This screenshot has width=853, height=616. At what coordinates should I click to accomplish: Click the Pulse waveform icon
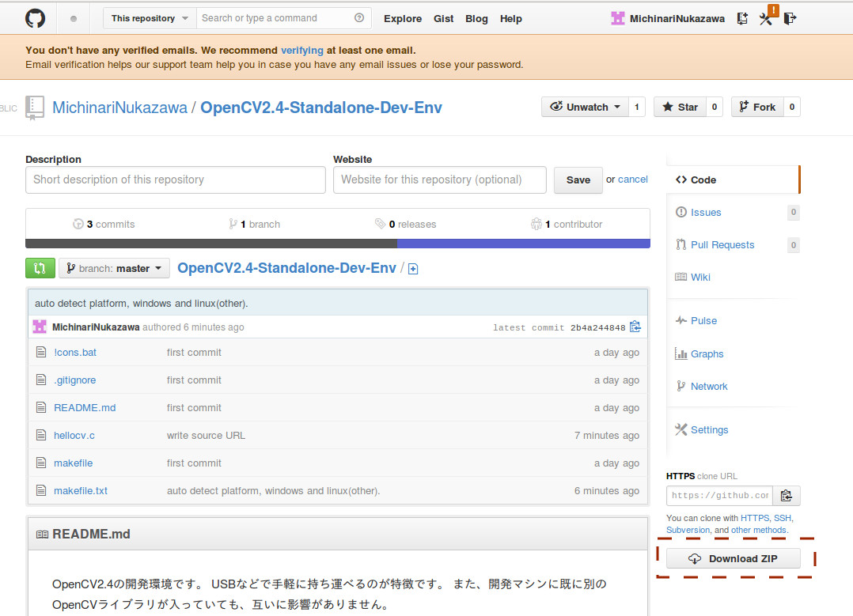pyautogui.click(x=681, y=320)
